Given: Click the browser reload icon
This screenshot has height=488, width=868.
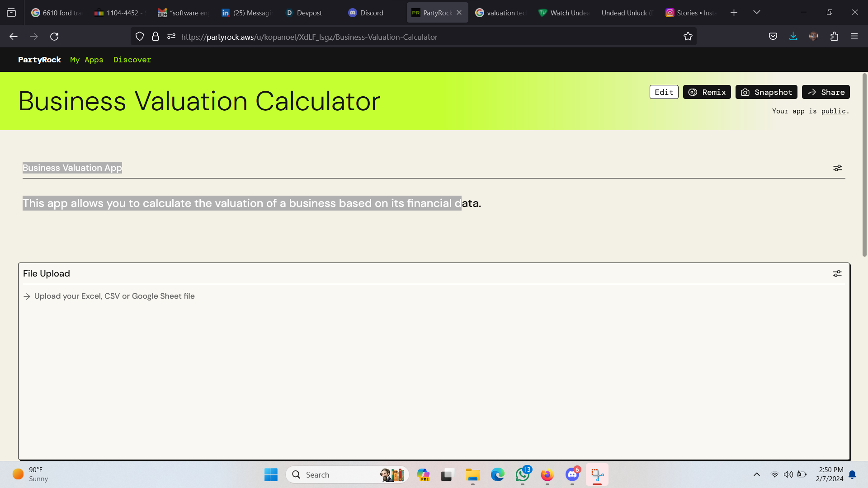Looking at the screenshot, I should 54,37.
